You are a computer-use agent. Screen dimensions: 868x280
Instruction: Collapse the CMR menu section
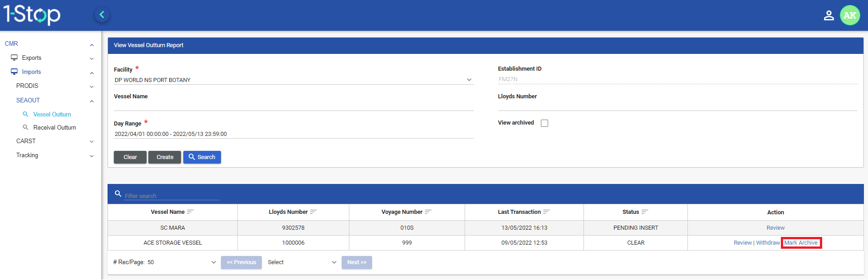click(92, 44)
